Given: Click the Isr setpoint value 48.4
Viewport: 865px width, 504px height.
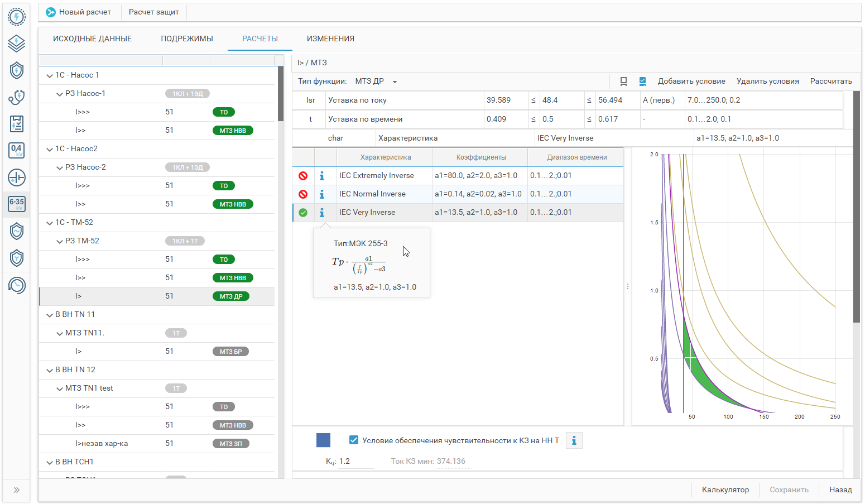Looking at the screenshot, I should coord(562,100).
